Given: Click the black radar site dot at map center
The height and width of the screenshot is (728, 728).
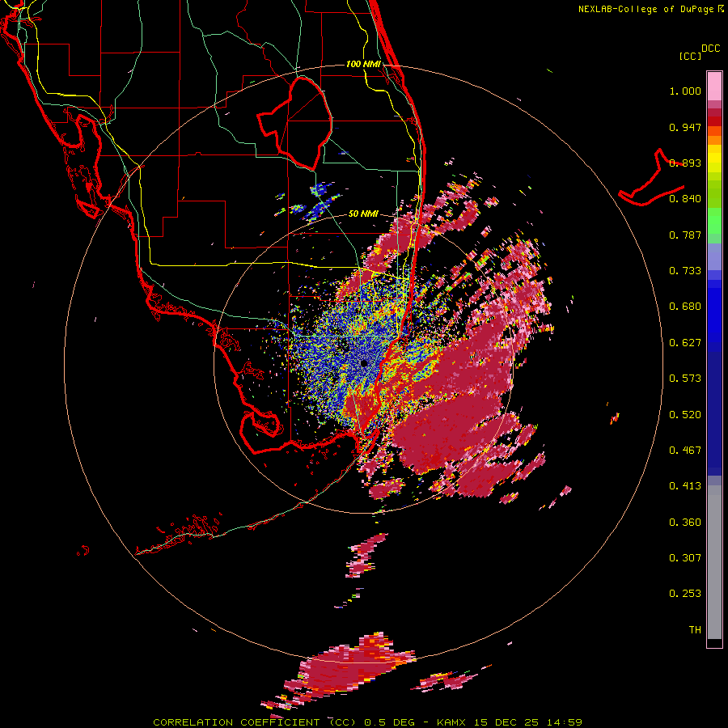Looking at the screenshot, I should [x=364, y=363].
